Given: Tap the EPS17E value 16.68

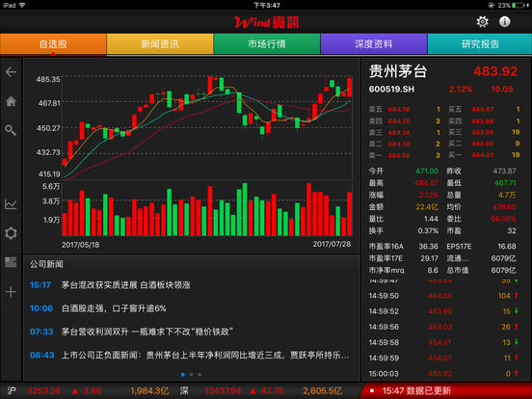Looking at the screenshot, I should tap(507, 247).
